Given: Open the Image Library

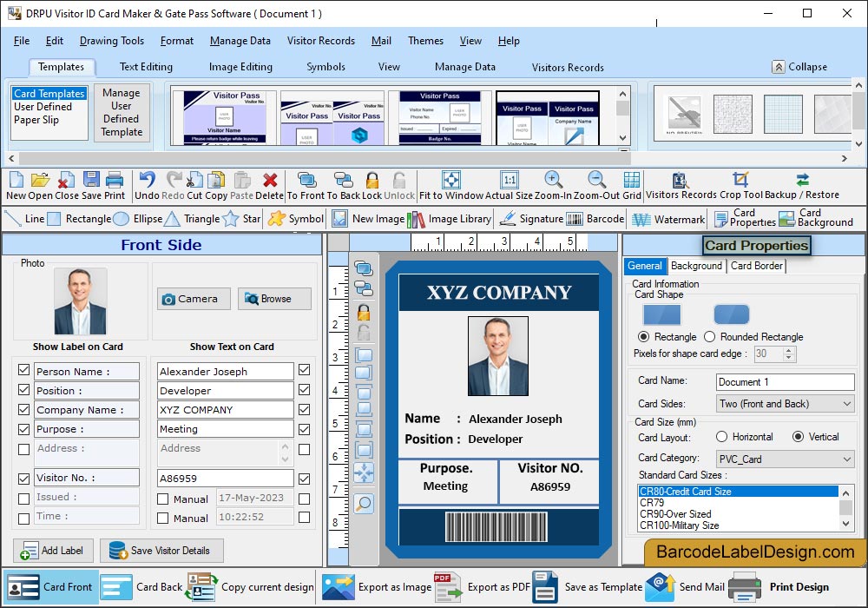Looking at the screenshot, I should [x=449, y=219].
